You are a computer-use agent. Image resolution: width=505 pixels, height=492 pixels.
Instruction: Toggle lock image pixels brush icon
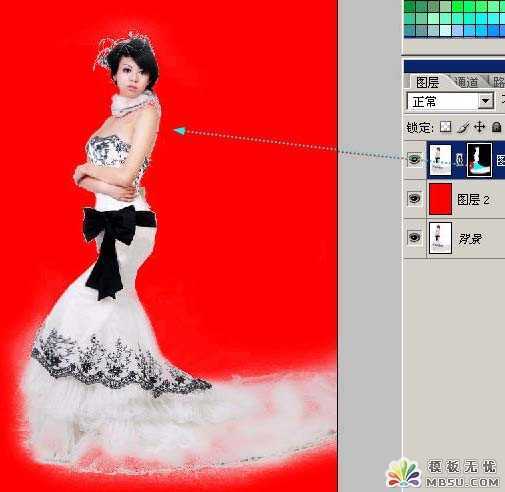coord(463,127)
